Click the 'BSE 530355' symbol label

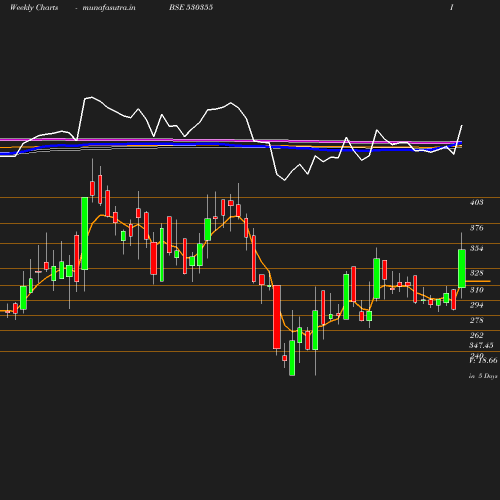point(191,7)
